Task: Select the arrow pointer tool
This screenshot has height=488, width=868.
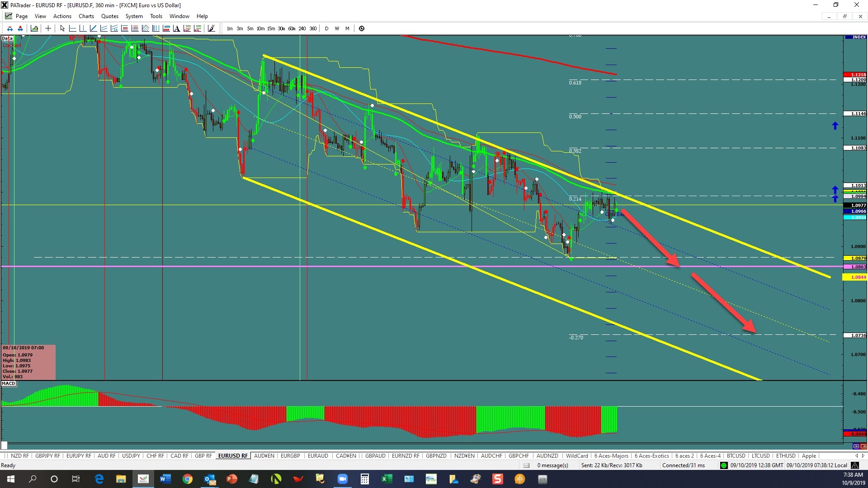Action: 62,28
